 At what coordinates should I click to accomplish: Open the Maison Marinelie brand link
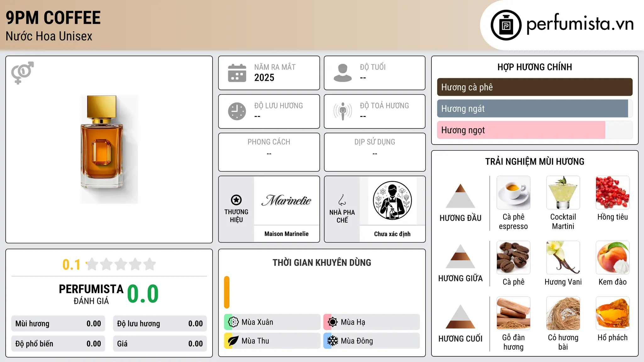[x=286, y=234]
